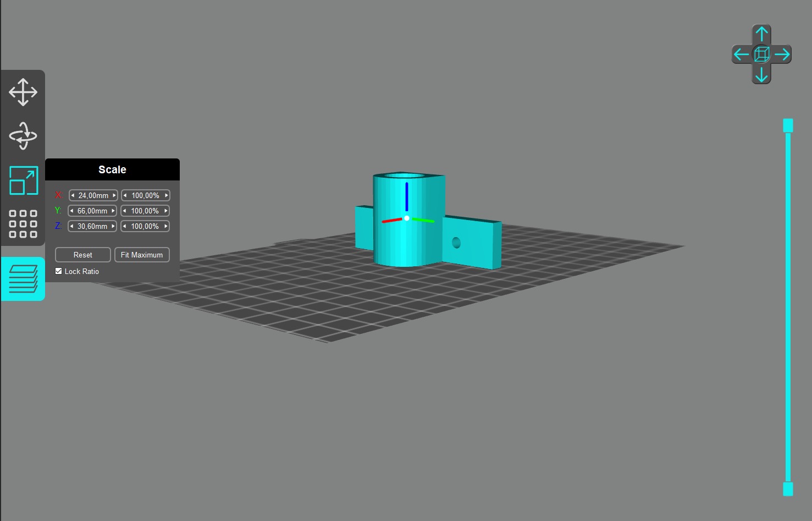
Task: Rotate camera view up arrow
Action: point(761,34)
